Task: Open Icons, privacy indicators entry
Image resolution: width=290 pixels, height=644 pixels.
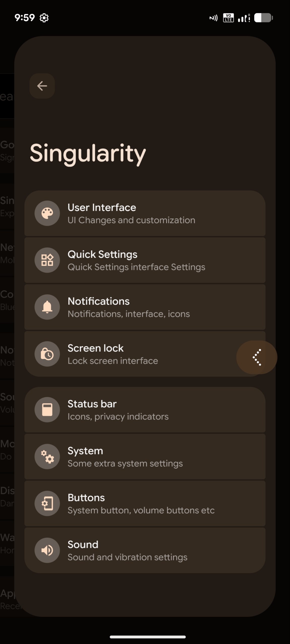Action: (145, 410)
